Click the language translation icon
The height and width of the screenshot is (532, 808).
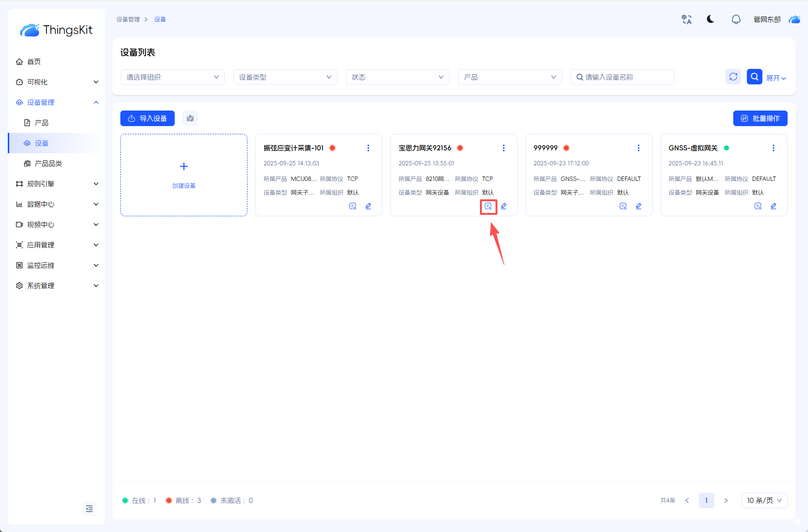coord(686,19)
